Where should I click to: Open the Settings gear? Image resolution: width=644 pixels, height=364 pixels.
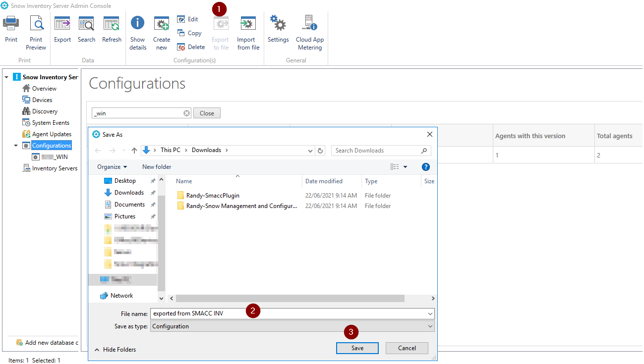pyautogui.click(x=278, y=30)
